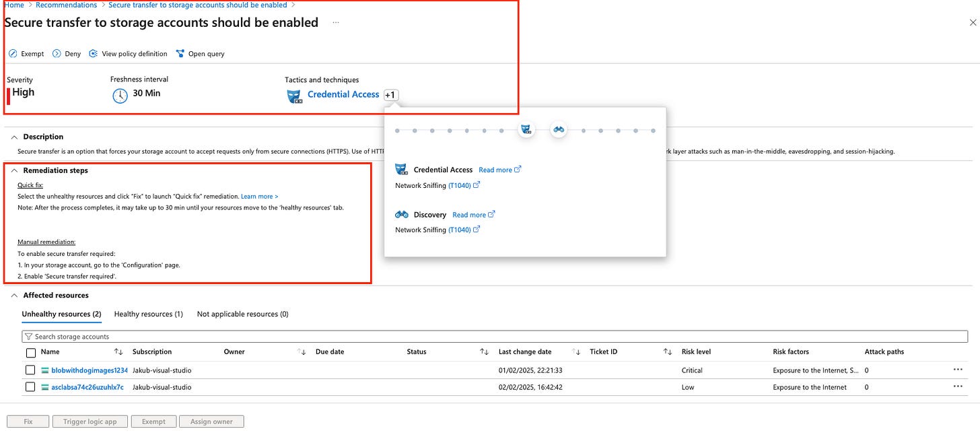Collapse the Description section
Viewport: 980px width, 437px height.
tap(14, 137)
